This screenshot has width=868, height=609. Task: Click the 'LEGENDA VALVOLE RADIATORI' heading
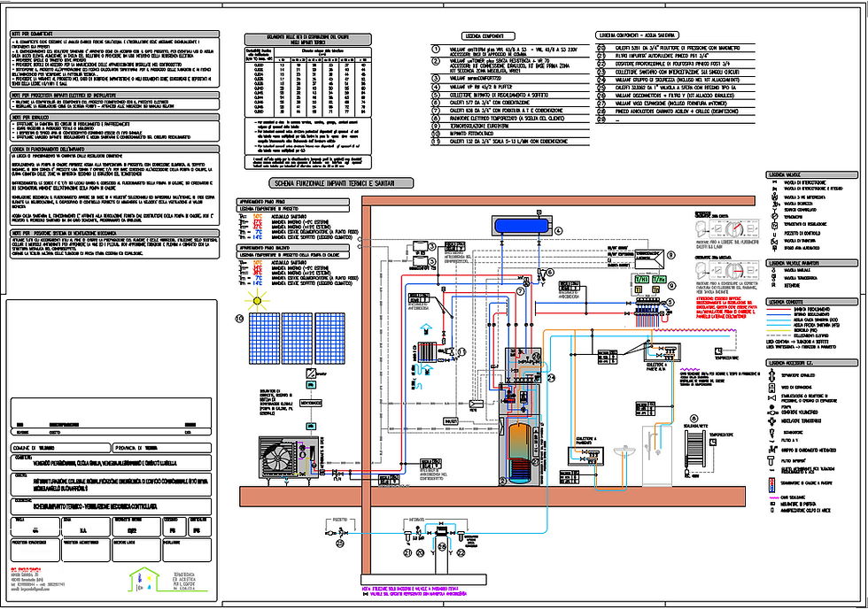click(812, 263)
